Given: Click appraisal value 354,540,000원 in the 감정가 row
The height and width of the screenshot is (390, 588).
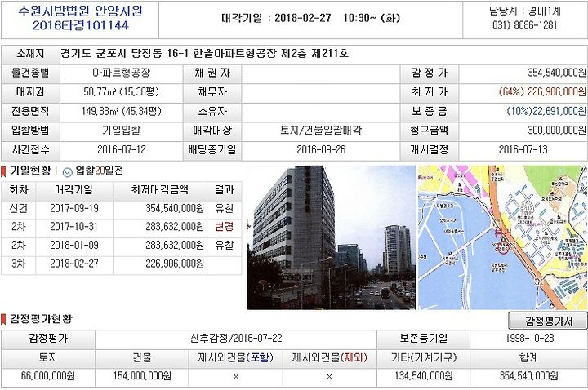Looking at the screenshot, I should (x=556, y=73).
